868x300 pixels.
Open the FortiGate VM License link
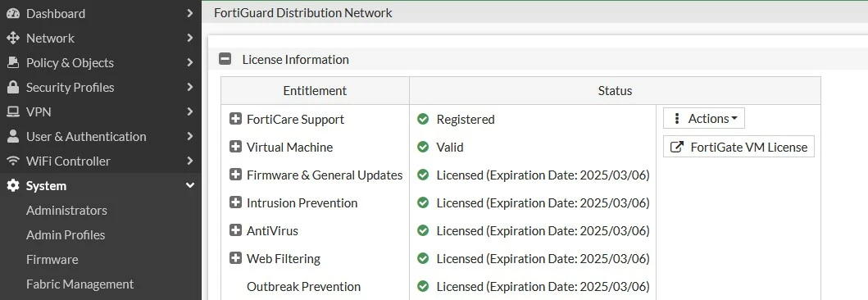(738, 147)
